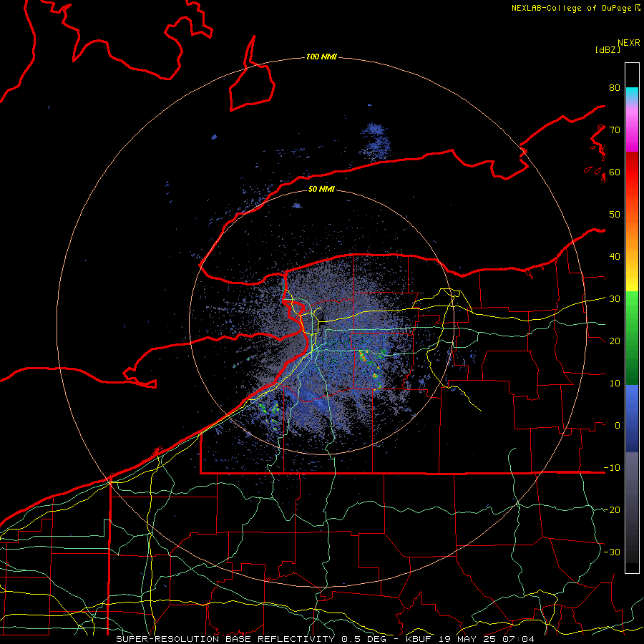The width and height of the screenshot is (644, 644).
Task: Click the 40 value on the dBZ scale
Action: pyautogui.click(x=615, y=257)
